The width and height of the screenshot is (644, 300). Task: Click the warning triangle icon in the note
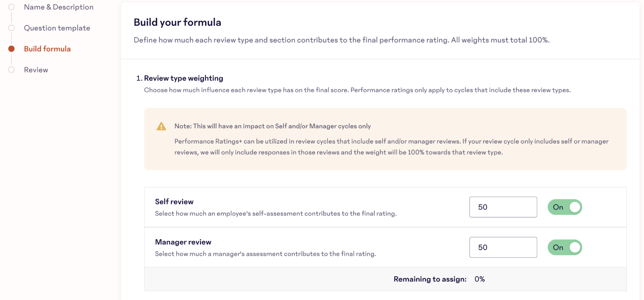(161, 126)
